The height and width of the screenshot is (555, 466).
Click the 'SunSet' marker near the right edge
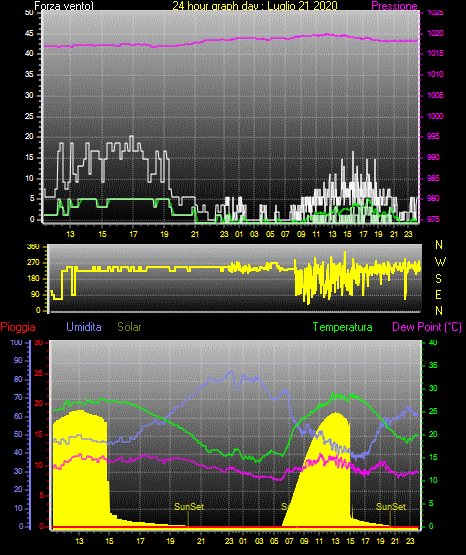pos(391,507)
